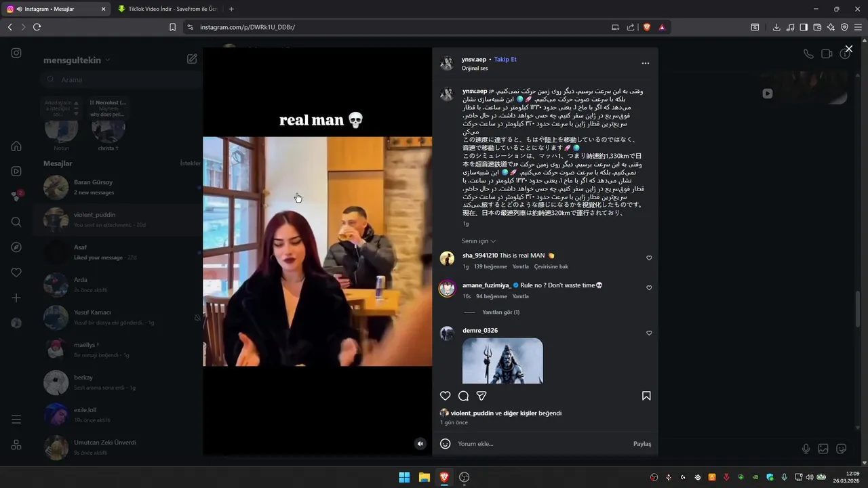Like the comment by amane_fuzimiya_
The height and width of the screenshot is (488, 868).
coord(649,288)
